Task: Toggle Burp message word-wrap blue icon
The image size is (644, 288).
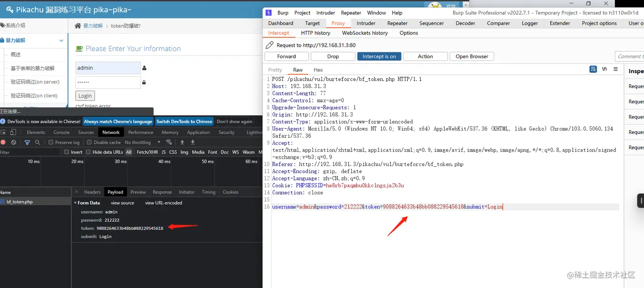Action: [593, 69]
